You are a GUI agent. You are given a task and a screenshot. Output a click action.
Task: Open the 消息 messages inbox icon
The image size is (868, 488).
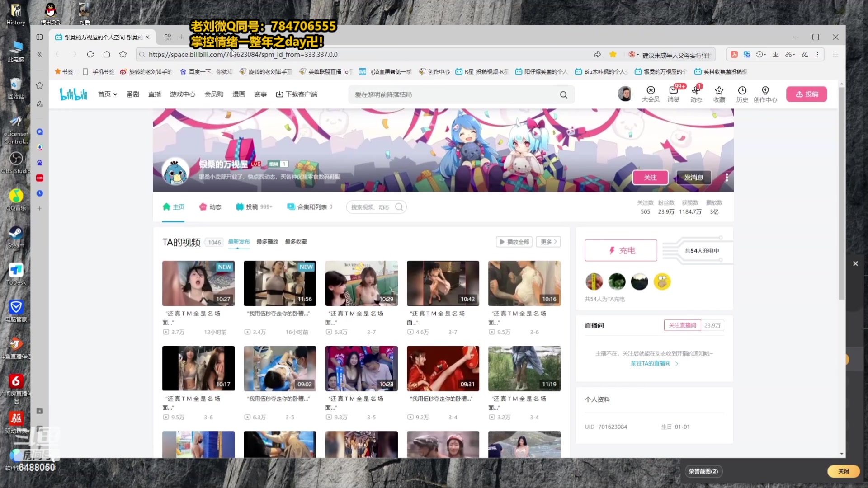tap(673, 91)
